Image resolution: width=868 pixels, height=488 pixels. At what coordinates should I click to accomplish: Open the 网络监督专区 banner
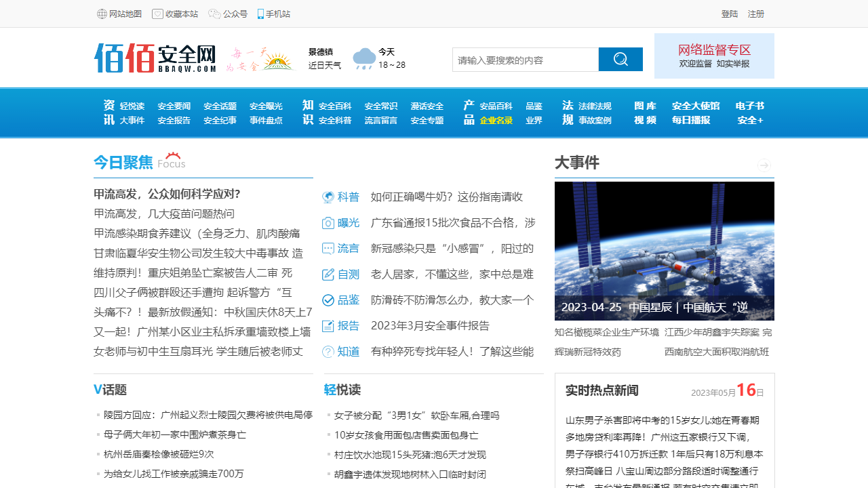714,56
